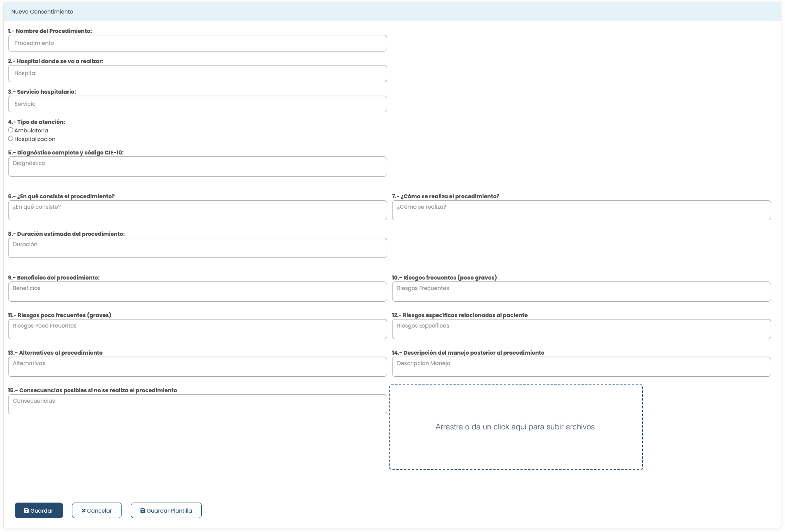Click the '15.- Consecuencias posibles' label
The image size is (785, 532).
(93, 390)
